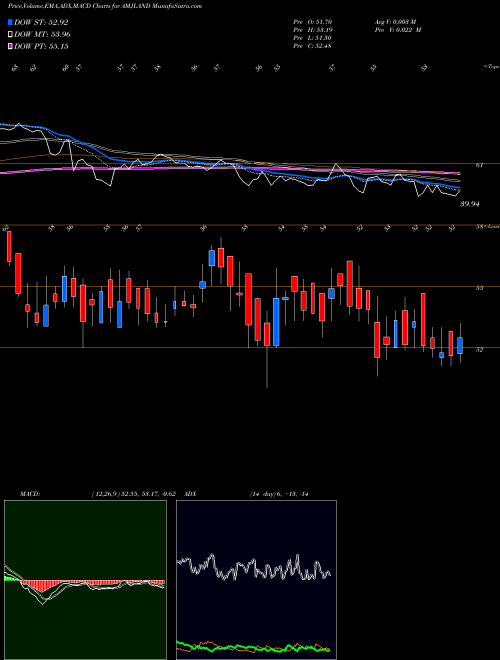Click the right end of the thick blue EMA line
This screenshot has height=660, width=500.
pos(458,187)
